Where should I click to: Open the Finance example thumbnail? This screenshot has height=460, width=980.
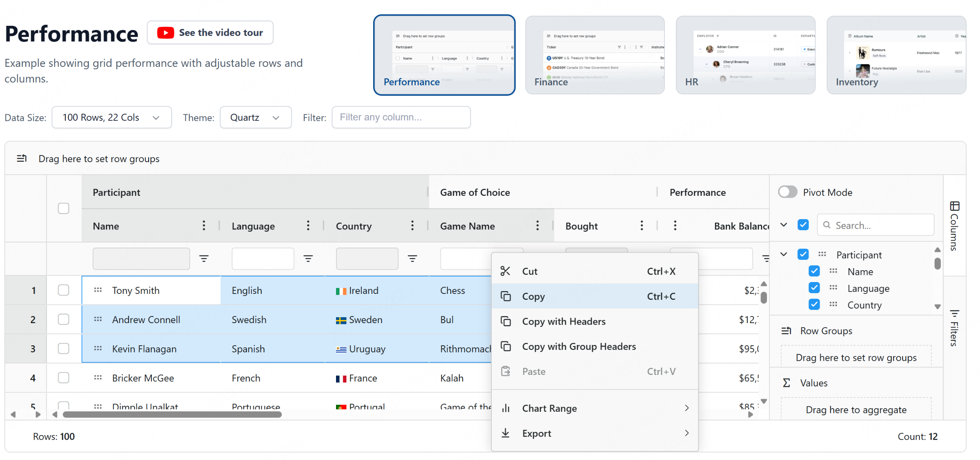pos(595,55)
